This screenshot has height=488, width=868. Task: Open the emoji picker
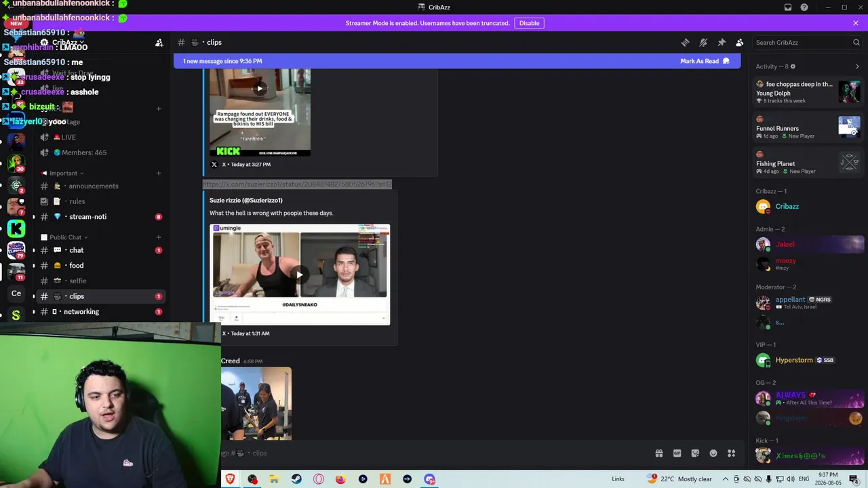[713, 453]
